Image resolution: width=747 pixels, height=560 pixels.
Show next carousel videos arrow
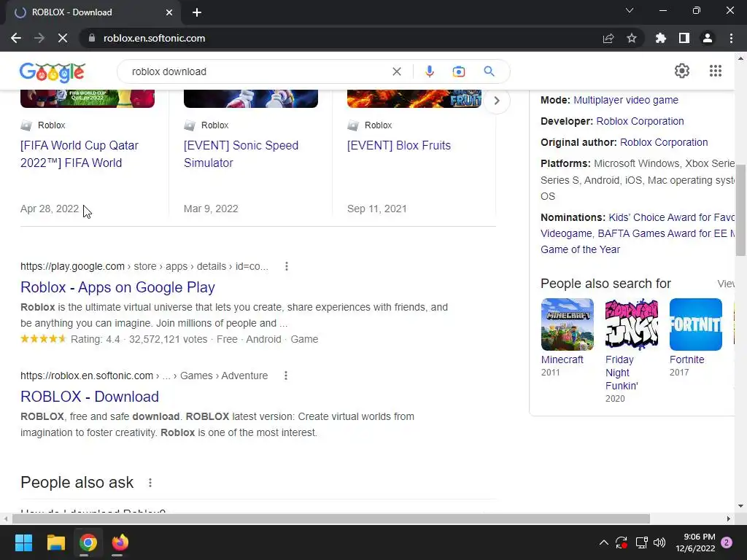point(497,101)
